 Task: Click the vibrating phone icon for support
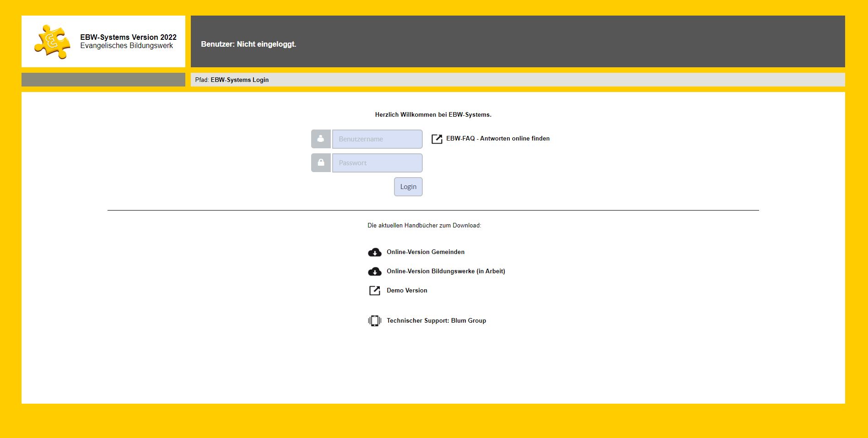(375, 321)
